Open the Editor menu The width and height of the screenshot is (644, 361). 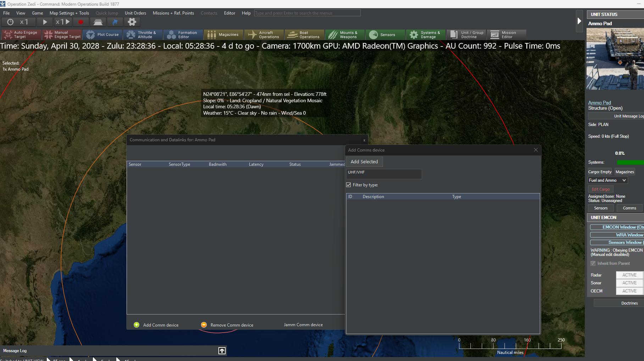click(x=230, y=13)
